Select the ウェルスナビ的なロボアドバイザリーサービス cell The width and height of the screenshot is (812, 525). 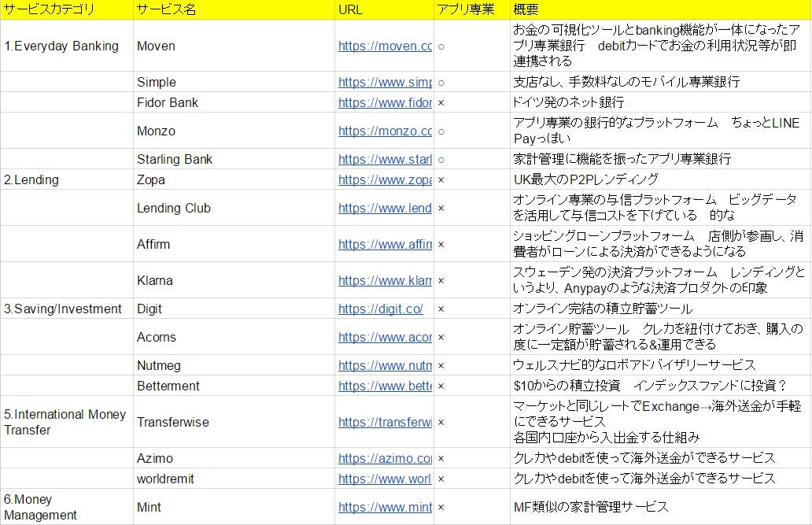(661, 365)
